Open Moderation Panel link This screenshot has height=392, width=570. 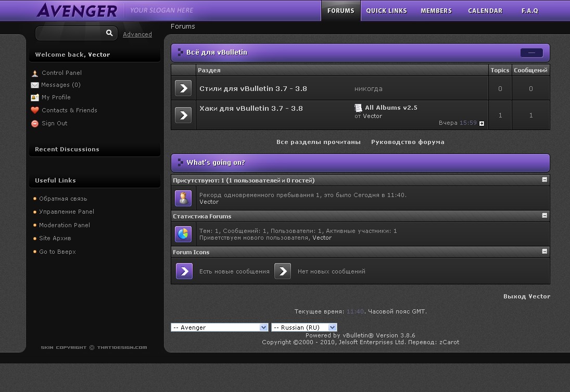point(65,225)
